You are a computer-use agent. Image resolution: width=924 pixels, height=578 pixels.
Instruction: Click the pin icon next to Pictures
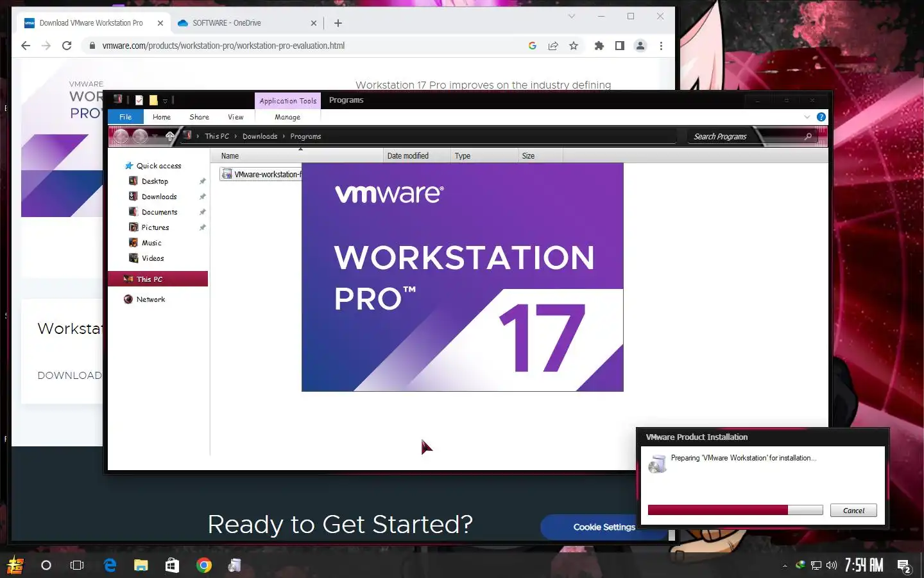202,227
